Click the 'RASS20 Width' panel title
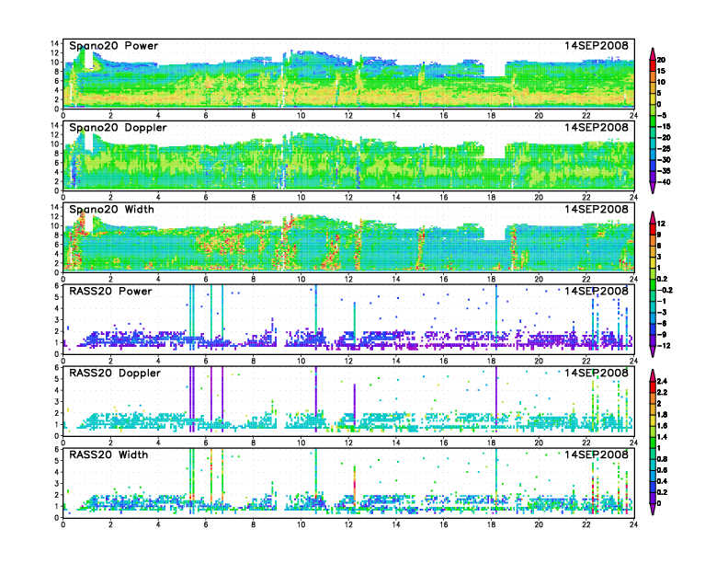Screen dimensions: 728x563 108,454
